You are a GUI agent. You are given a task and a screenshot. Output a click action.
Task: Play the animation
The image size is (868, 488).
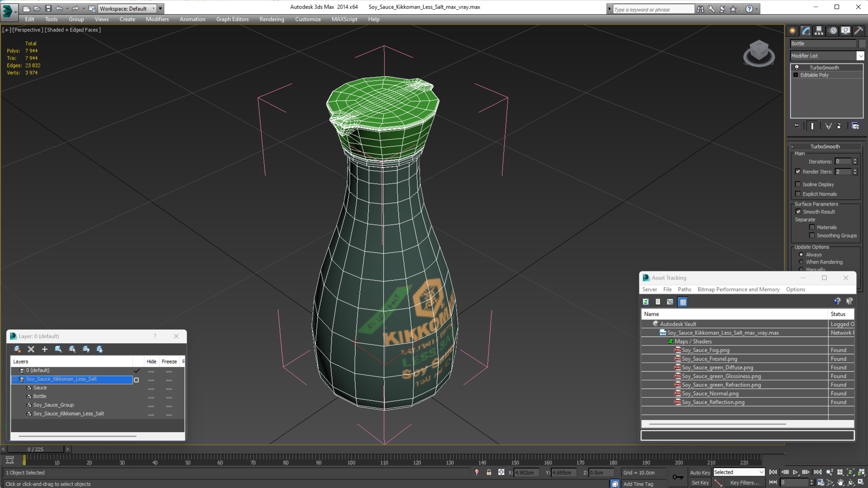795,472
